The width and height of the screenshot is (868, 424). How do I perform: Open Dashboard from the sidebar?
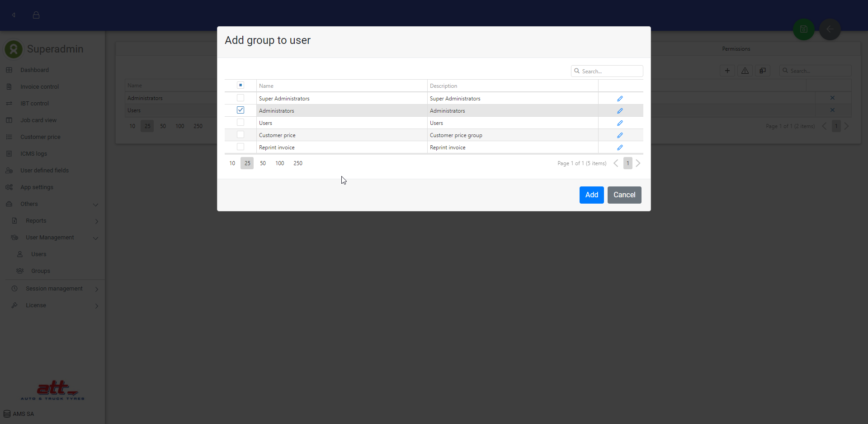[34, 70]
